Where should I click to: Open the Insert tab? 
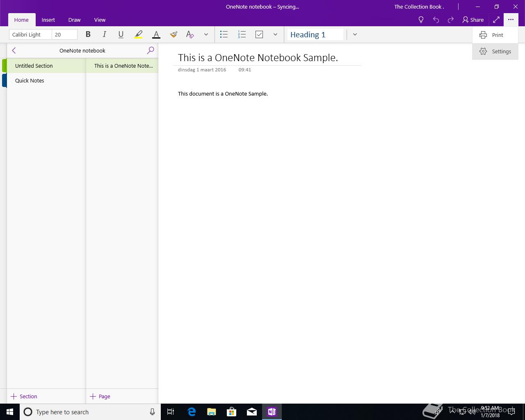(48, 20)
